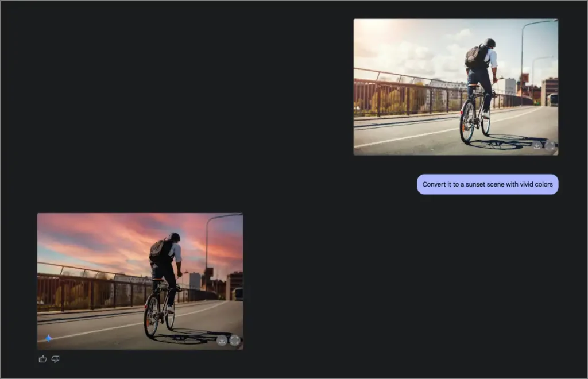Open the uploaded daytime cyclist image
Viewport: 588px width, 379px height.
click(455, 87)
